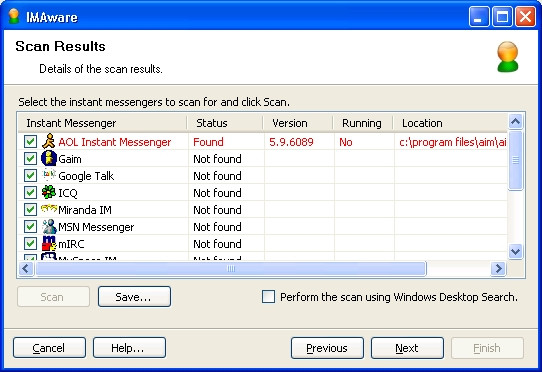542x372 pixels.
Task: Click the vertical scrollbar thumb
Action: (515, 160)
